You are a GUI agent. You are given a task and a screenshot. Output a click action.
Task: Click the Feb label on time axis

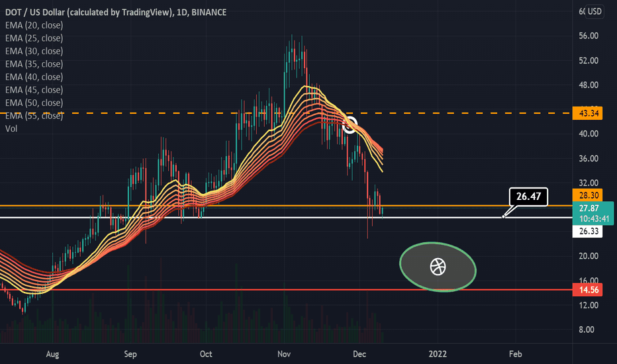516,354
